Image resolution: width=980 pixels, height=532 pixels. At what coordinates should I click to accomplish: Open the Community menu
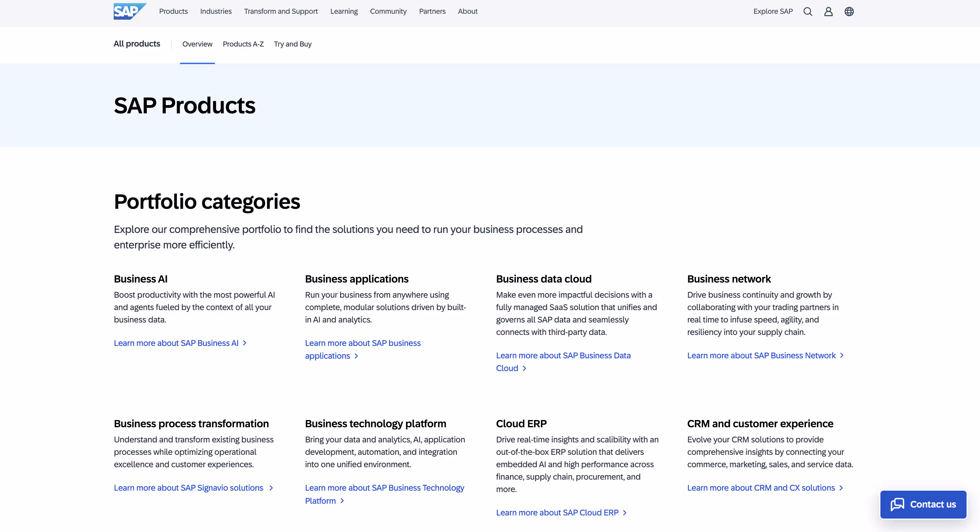point(388,11)
